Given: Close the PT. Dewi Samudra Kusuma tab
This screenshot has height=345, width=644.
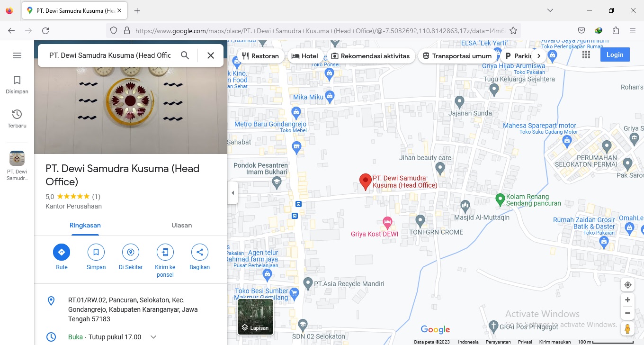Looking at the screenshot, I should pos(119,11).
